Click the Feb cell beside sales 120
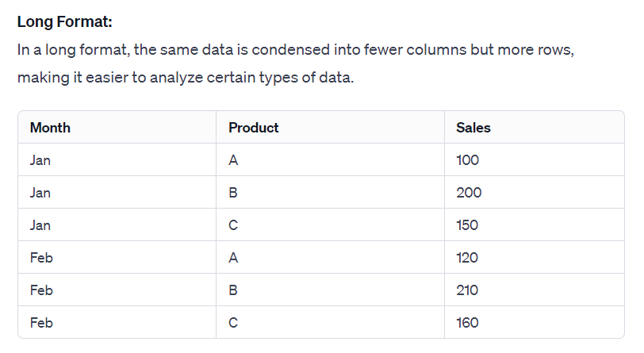 click(41, 258)
